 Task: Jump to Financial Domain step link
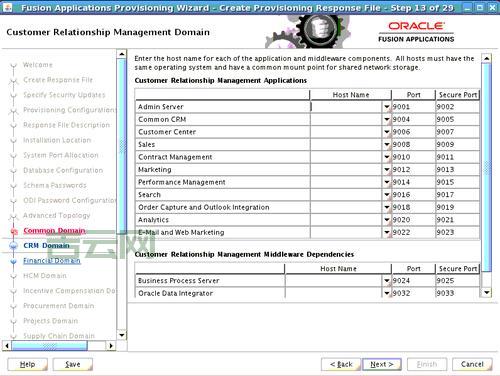(x=52, y=261)
